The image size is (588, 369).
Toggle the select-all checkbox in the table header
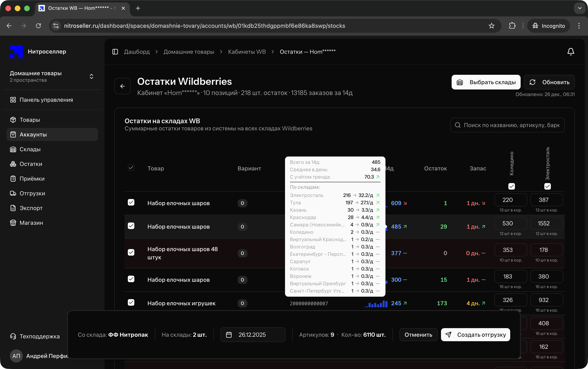click(131, 168)
